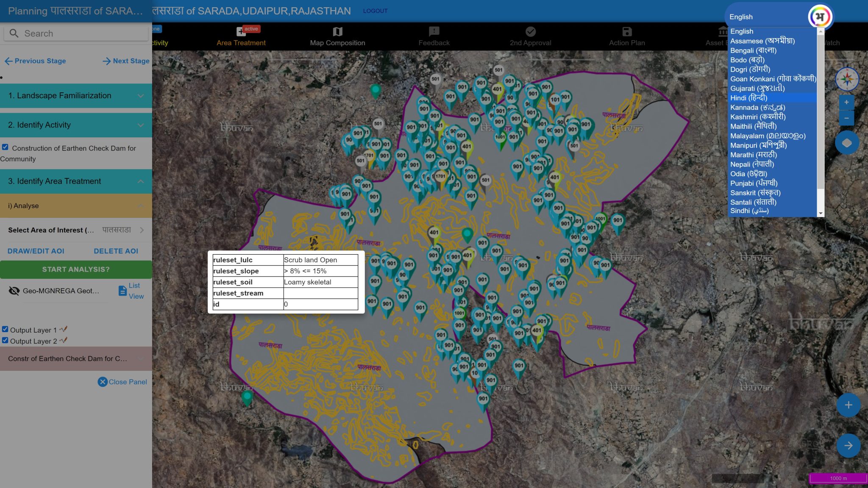Click the Action Plan save icon

(x=626, y=32)
